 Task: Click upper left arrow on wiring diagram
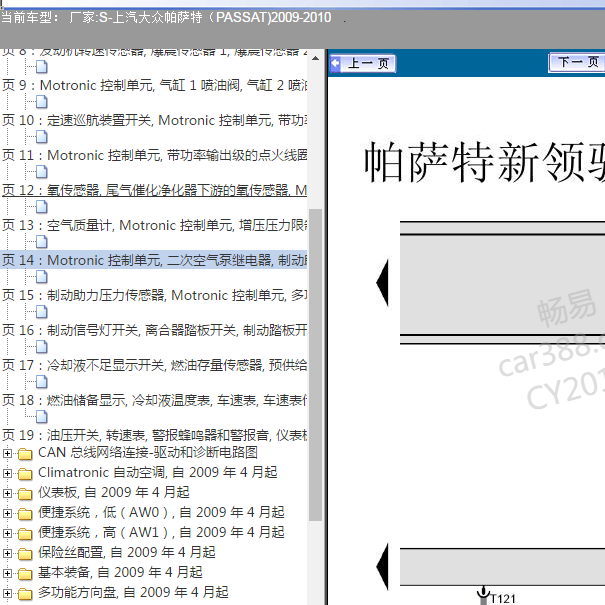382,283
